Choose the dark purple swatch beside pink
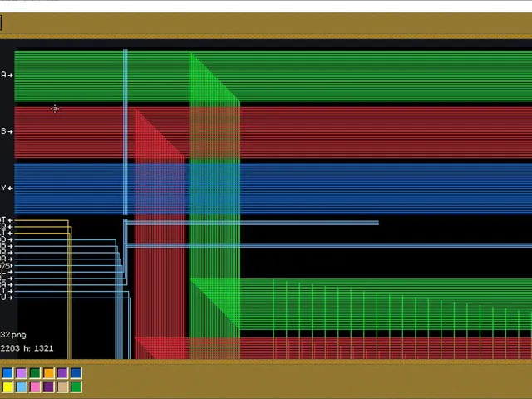This screenshot has width=532, height=399. (48, 387)
